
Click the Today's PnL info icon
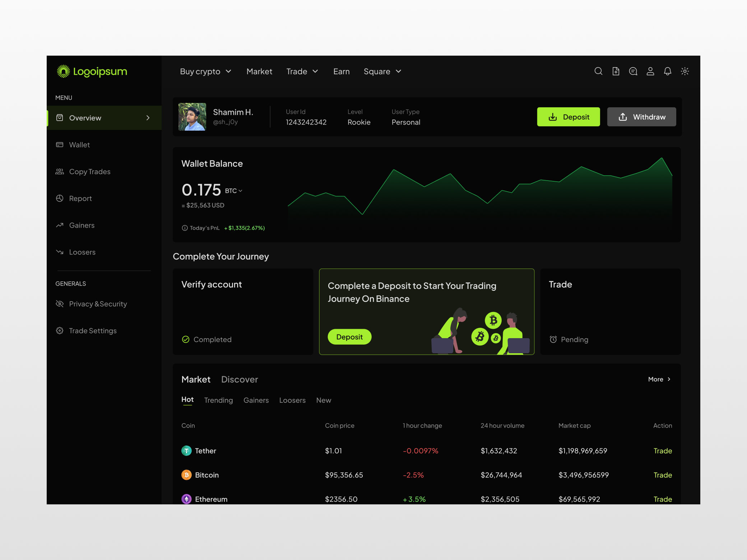185,228
